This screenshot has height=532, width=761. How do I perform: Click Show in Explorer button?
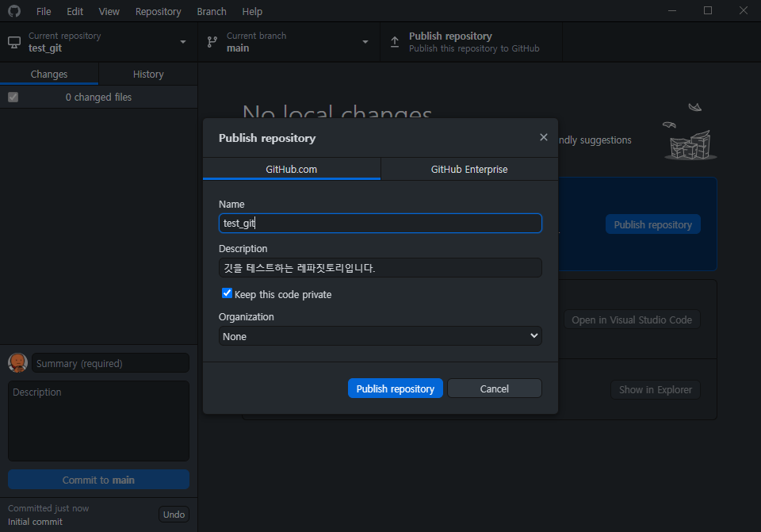656,389
